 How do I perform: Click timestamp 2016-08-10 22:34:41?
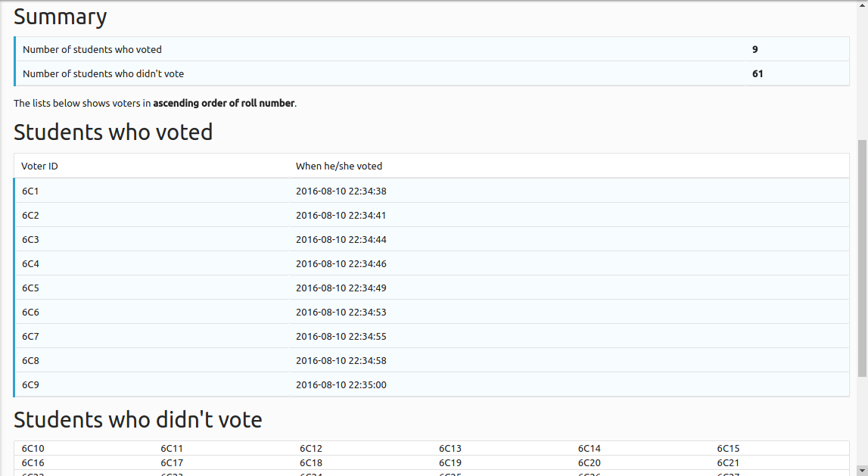tap(341, 216)
